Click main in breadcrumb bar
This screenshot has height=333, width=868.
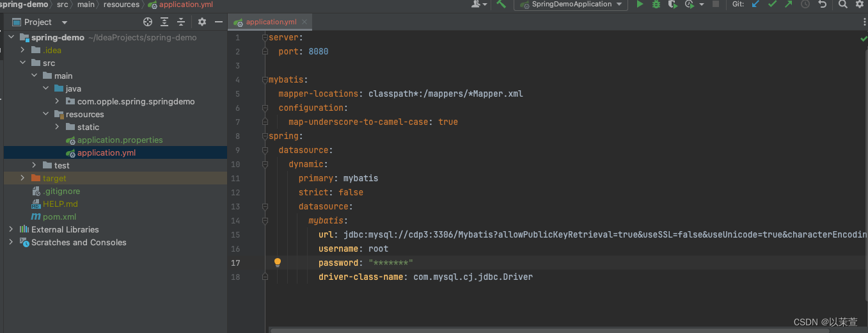86,4
